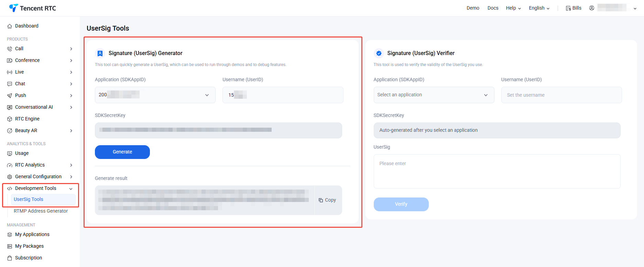Click the Conference sidebar icon
Image resolution: width=644 pixels, height=267 pixels.
(x=10, y=61)
